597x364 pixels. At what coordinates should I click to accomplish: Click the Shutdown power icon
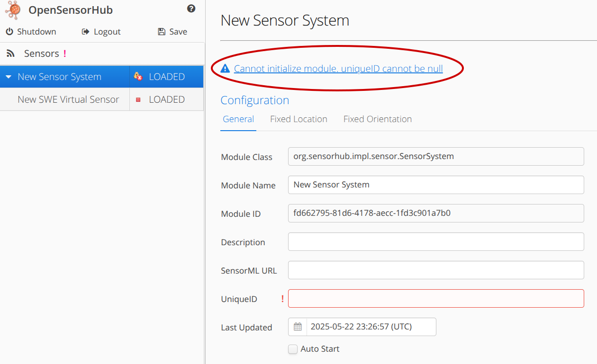click(x=9, y=32)
